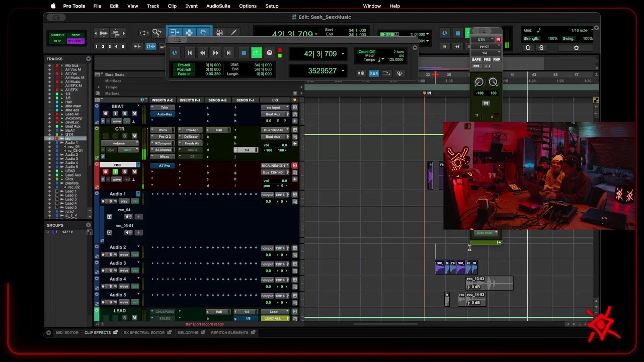The image size is (644, 362).
Task: Open the Window menu
Action: (x=372, y=6)
